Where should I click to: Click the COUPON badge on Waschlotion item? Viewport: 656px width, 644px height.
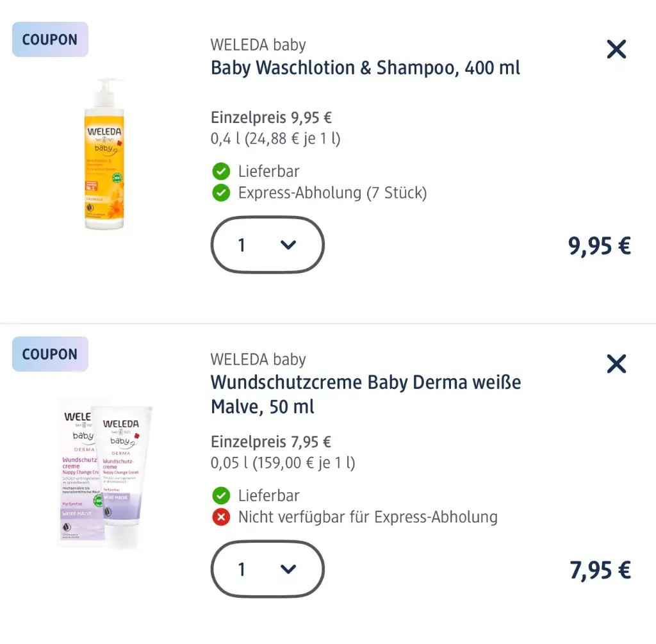tap(50, 39)
